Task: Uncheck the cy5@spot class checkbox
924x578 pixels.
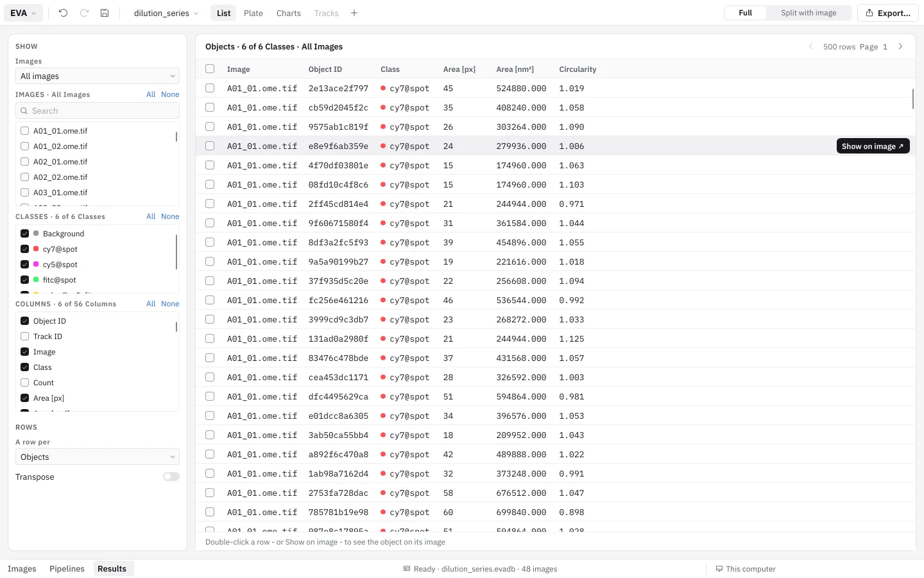Action: 25,265
